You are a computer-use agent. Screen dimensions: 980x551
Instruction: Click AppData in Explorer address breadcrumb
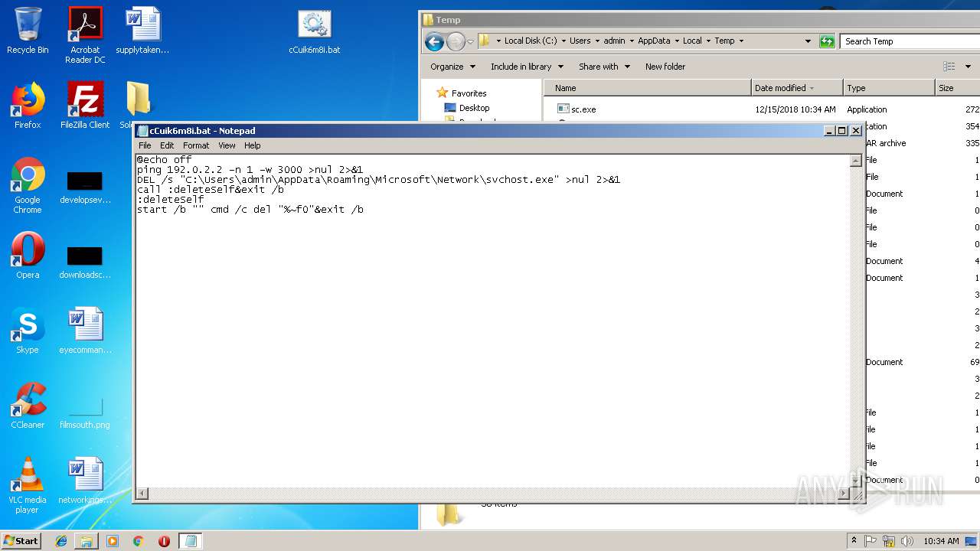pyautogui.click(x=654, y=41)
